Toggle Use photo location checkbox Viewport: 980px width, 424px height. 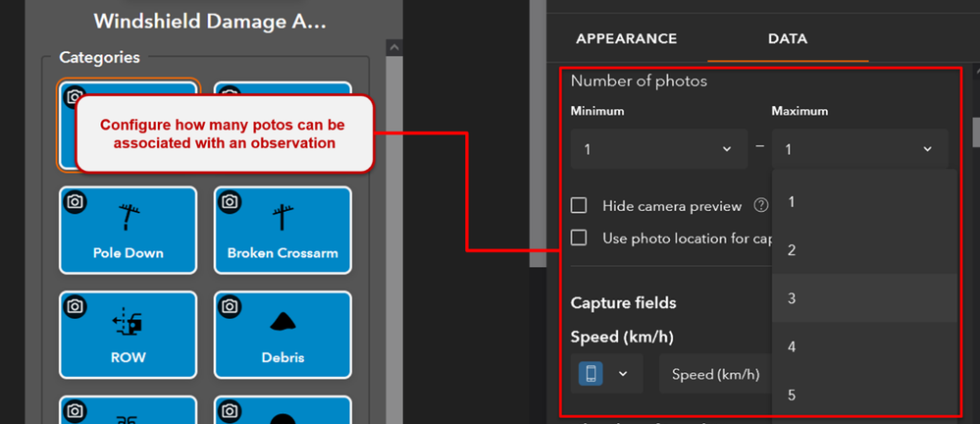[x=579, y=238]
